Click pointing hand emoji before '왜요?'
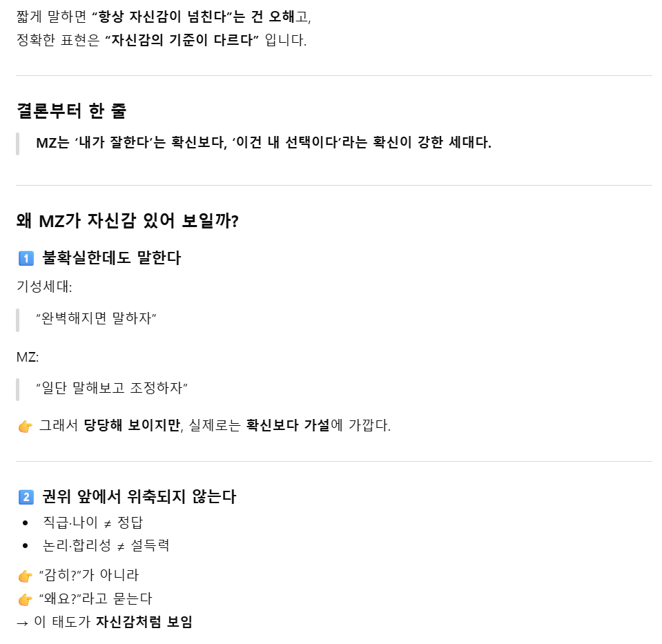The height and width of the screenshot is (644, 662). 26,598
